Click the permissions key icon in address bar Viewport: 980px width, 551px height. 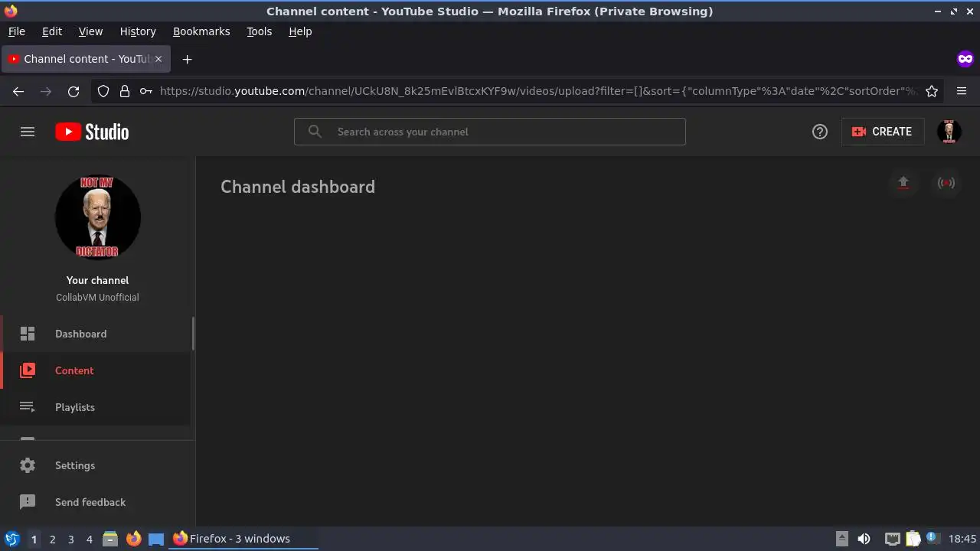[x=145, y=91]
